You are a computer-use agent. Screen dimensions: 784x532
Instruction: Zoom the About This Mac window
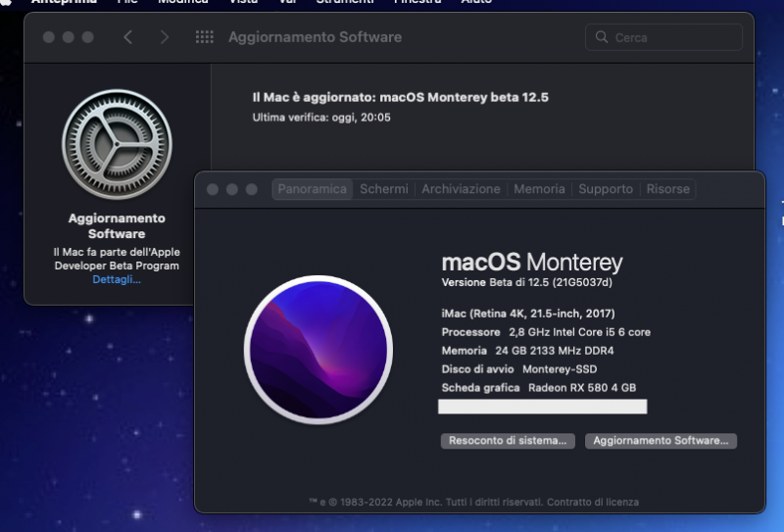(252, 189)
